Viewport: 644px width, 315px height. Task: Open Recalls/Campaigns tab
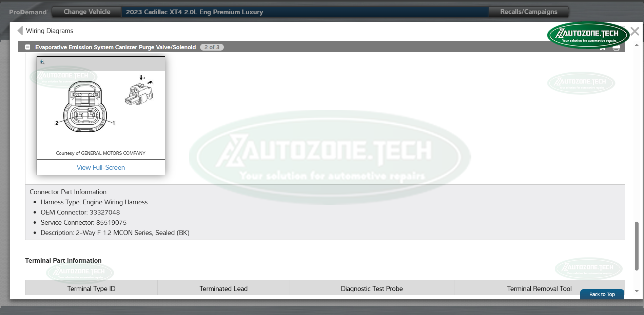[528, 12]
